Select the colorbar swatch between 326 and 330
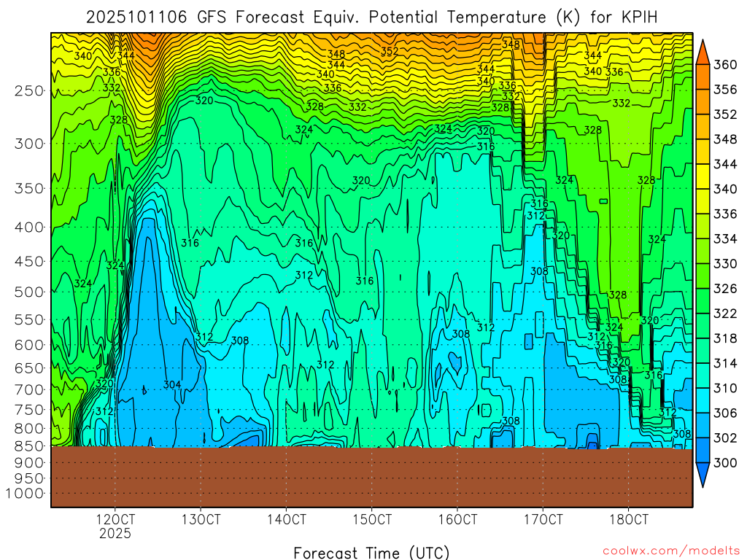 click(x=703, y=276)
